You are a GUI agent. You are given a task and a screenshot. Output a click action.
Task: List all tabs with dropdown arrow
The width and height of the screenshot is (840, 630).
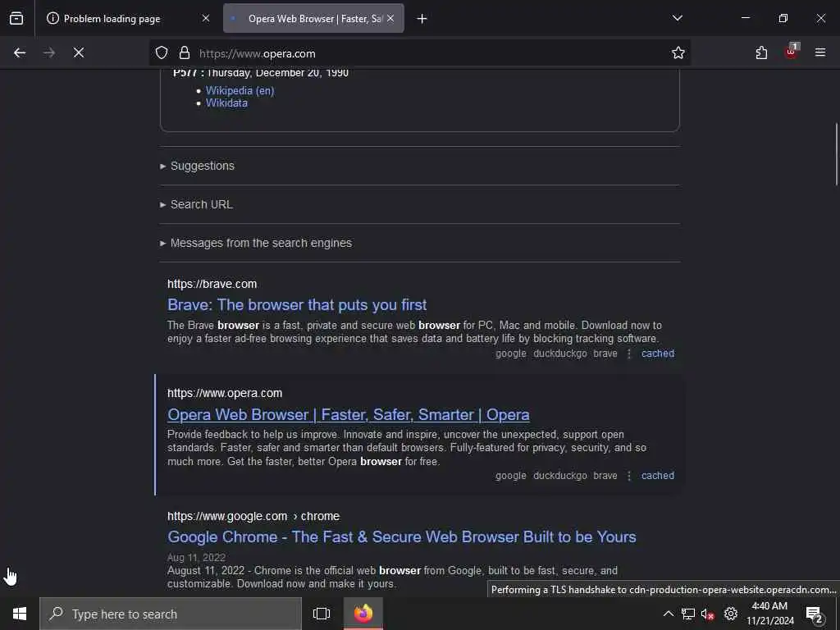(678, 18)
